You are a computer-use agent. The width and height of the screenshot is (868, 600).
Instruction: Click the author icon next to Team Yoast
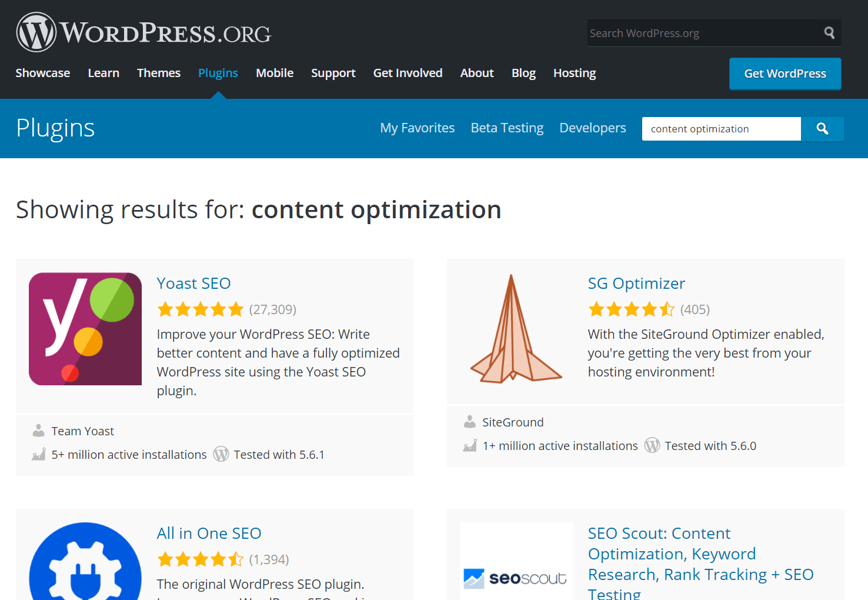38,430
